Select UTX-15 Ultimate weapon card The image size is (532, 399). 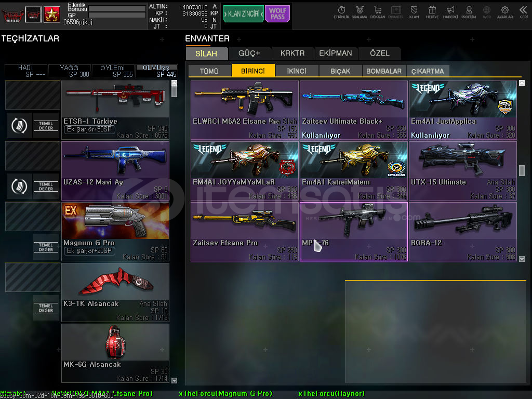(x=463, y=171)
